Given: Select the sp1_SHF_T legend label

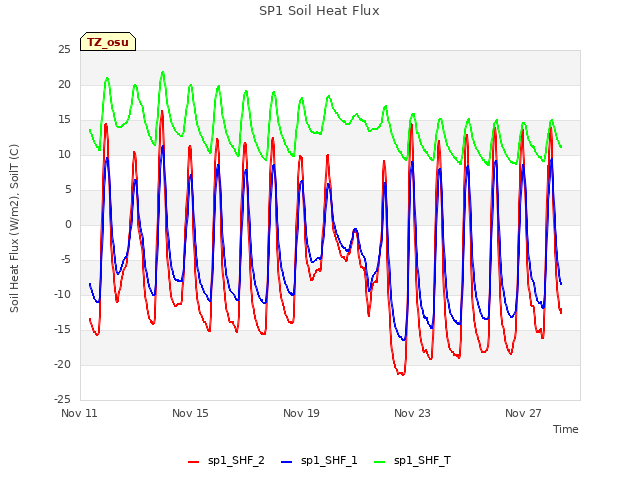Looking at the screenshot, I should [x=422, y=461].
